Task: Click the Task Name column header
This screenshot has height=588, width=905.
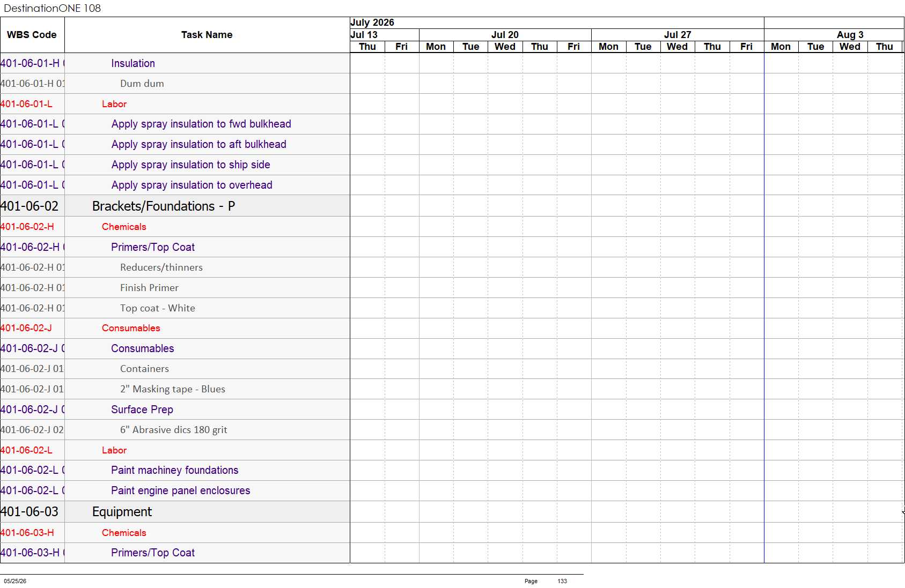Action: coord(207,35)
